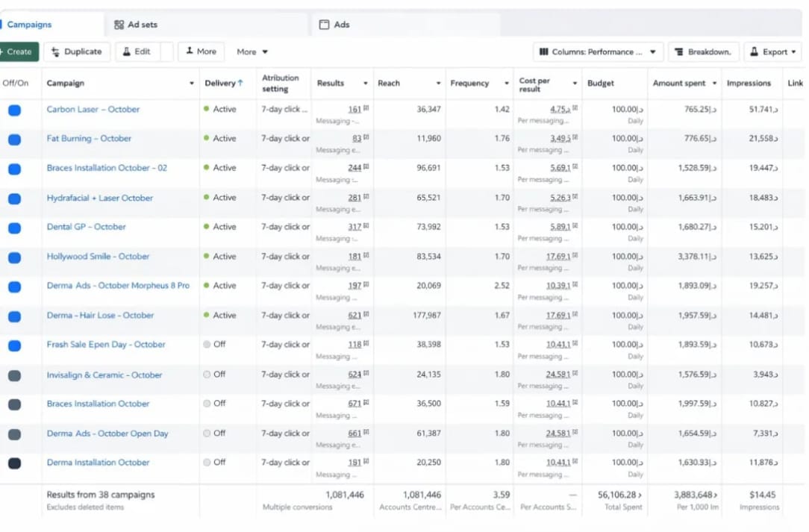Open the Frash Sale Epen Day – October link
809x532 pixels.
tap(106, 345)
